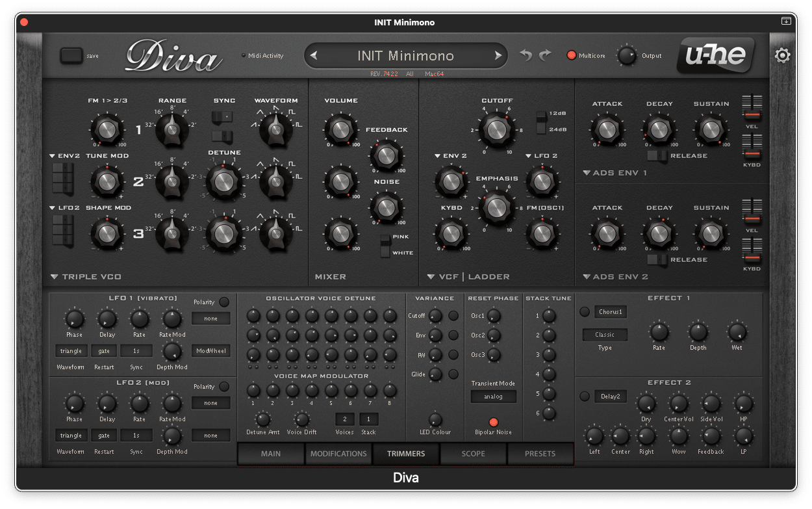
Task: Click the TUNE MOD knob
Action: (107, 181)
